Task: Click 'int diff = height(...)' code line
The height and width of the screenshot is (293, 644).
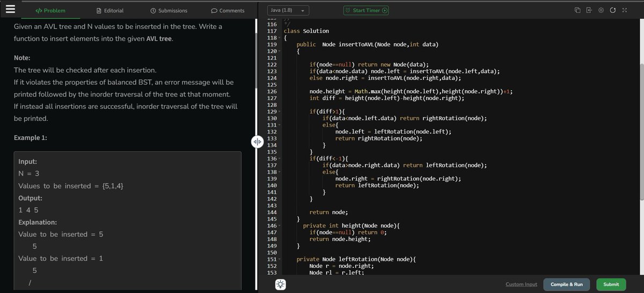Action: click(387, 98)
